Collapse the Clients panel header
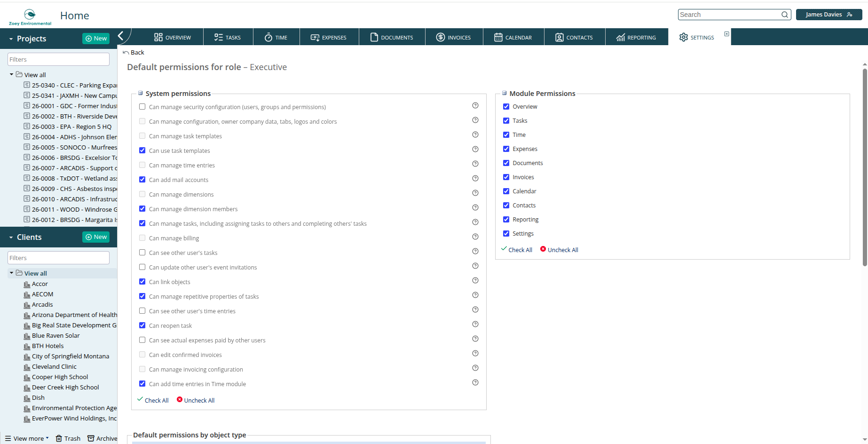Image resolution: width=868 pixels, height=444 pixels. click(11, 238)
